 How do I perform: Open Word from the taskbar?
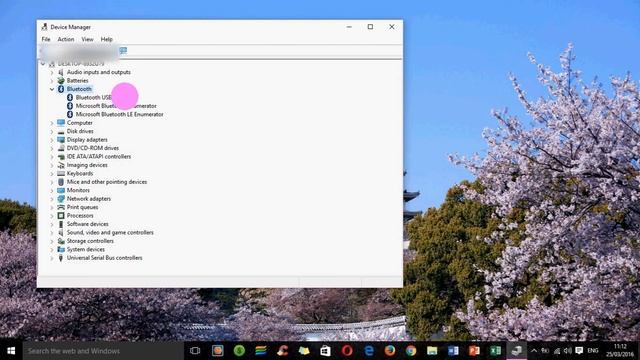point(453,351)
